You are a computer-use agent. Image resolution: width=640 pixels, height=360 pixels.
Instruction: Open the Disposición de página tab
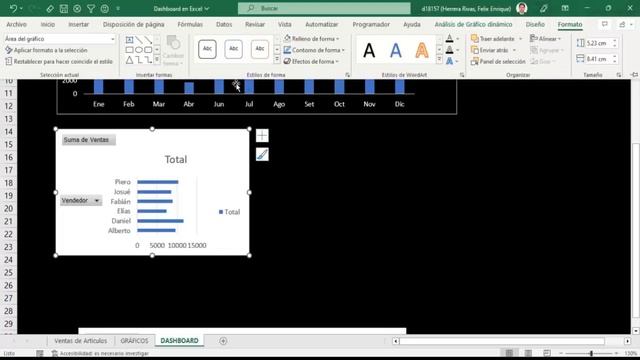(133, 24)
